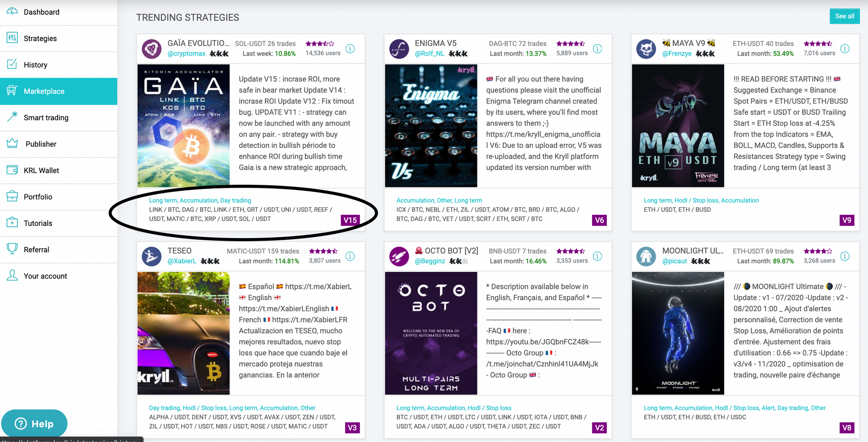The image size is (868, 442).
Task: Open the TESEO car thumbnail
Action: click(184, 333)
